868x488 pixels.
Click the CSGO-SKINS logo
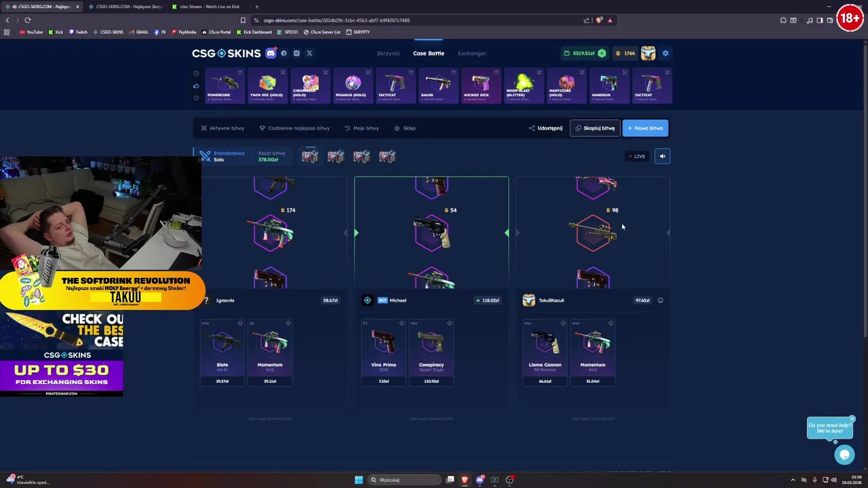(x=226, y=53)
